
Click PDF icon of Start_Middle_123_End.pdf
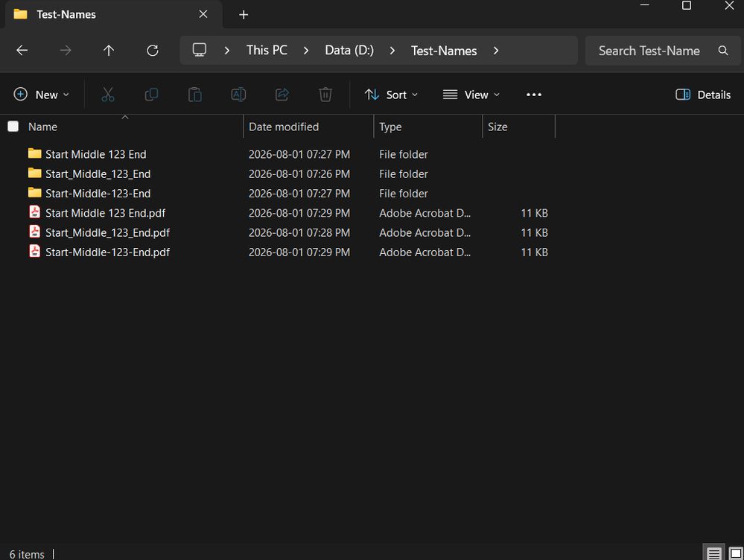point(35,231)
